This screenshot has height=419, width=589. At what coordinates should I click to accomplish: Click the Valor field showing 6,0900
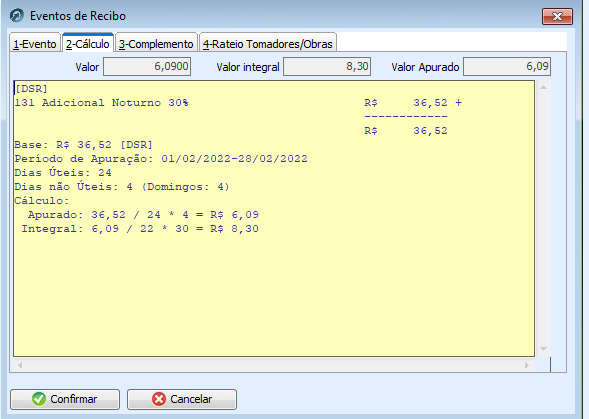point(147,67)
